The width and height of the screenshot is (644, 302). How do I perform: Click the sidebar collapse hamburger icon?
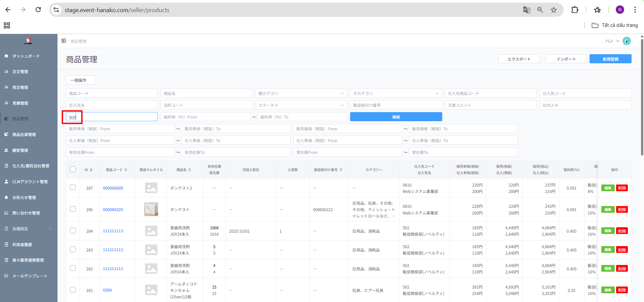coord(64,41)
